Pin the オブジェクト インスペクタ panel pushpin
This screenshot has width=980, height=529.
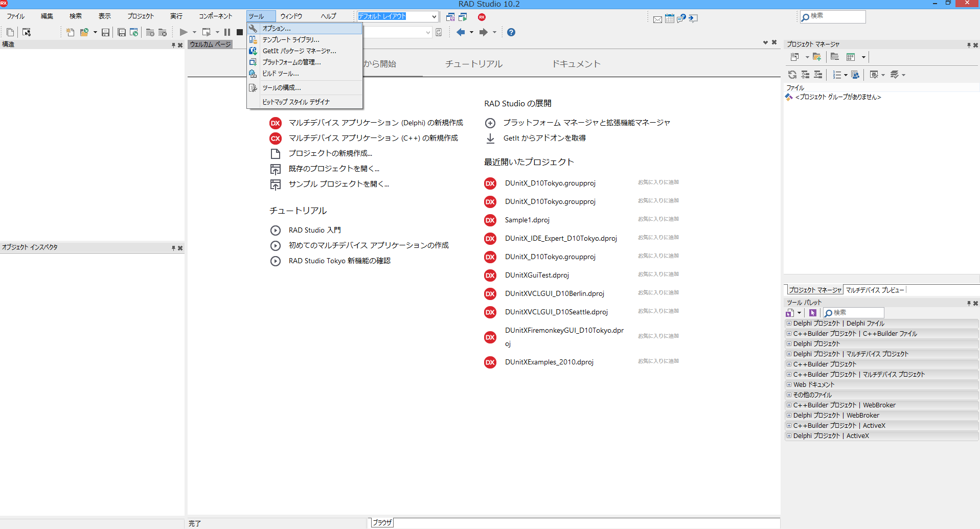click(173, 248)
